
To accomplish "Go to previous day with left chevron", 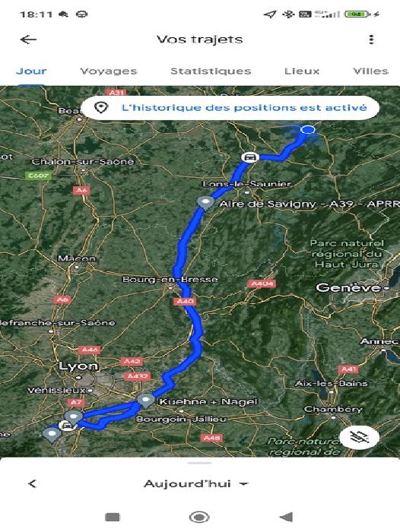I will click(x=32, y=483).
